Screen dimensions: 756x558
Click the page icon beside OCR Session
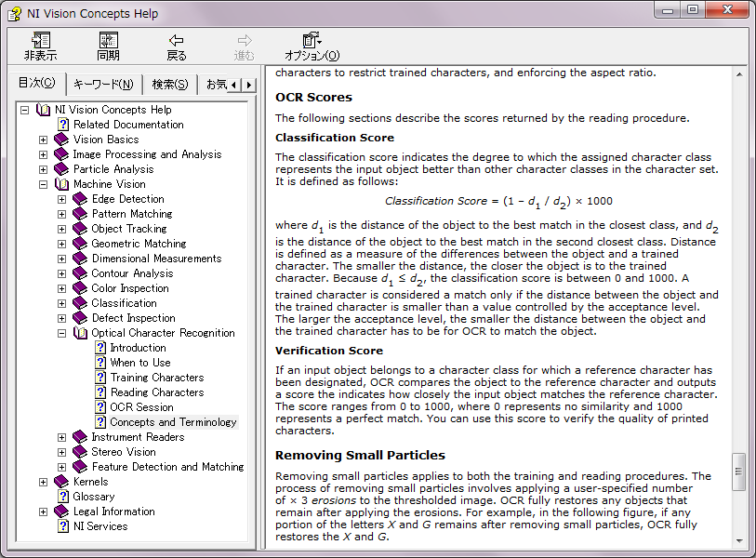100,407
